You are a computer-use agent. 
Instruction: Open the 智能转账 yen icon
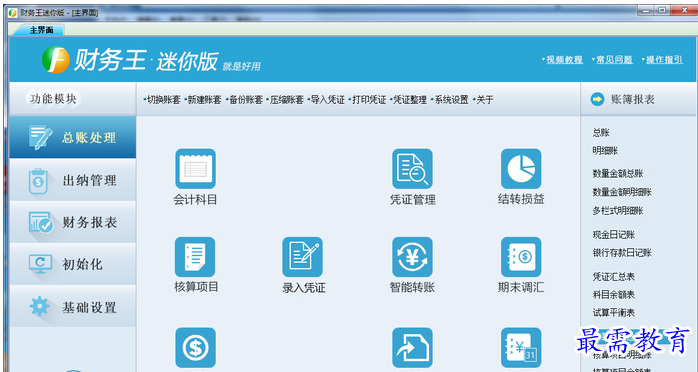pos(412,257)
